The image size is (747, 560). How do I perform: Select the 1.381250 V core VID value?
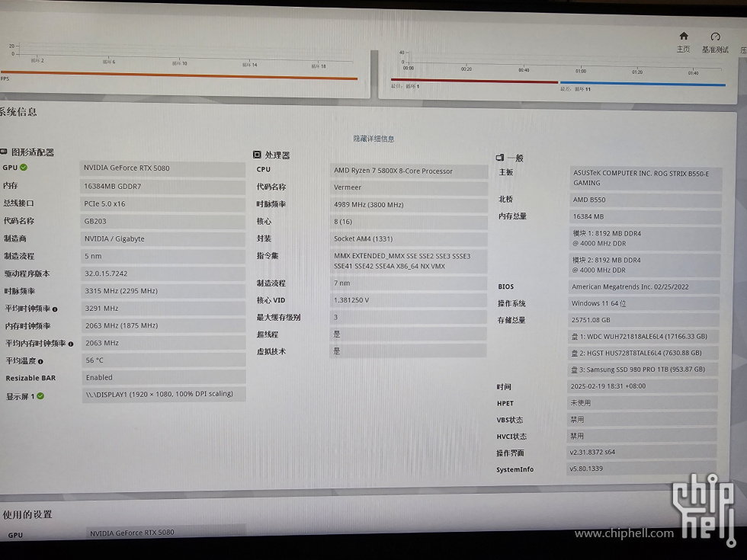409,300
